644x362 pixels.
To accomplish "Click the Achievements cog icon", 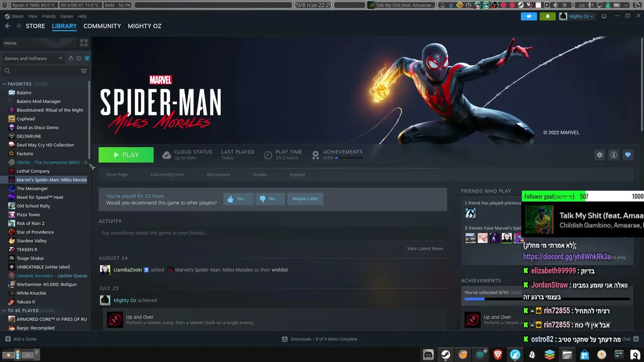I will point(315,155).
